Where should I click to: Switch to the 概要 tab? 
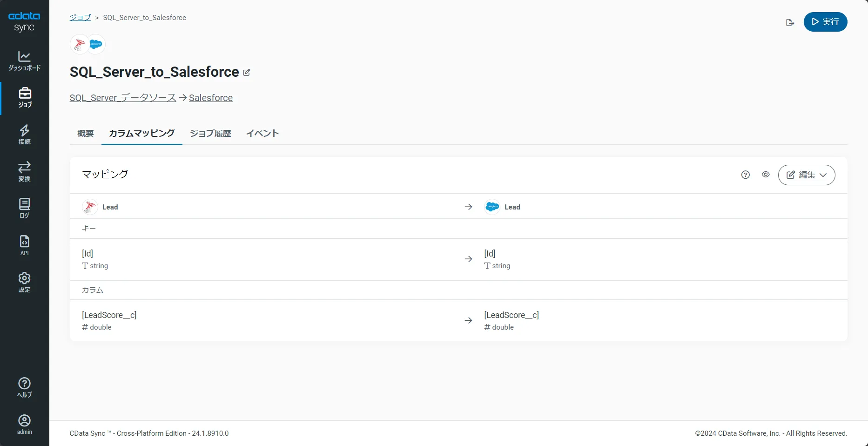click(x=86, y=134)
